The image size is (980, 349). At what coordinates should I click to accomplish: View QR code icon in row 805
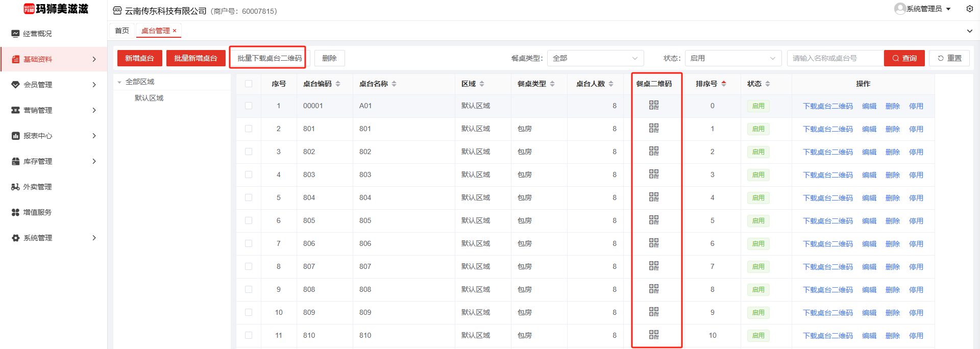[654, 220]
